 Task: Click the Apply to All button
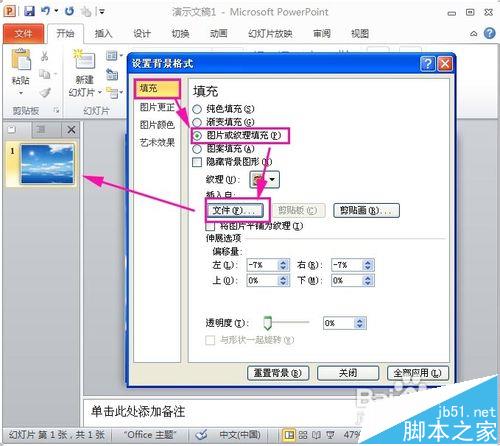[x=418, y=373]
